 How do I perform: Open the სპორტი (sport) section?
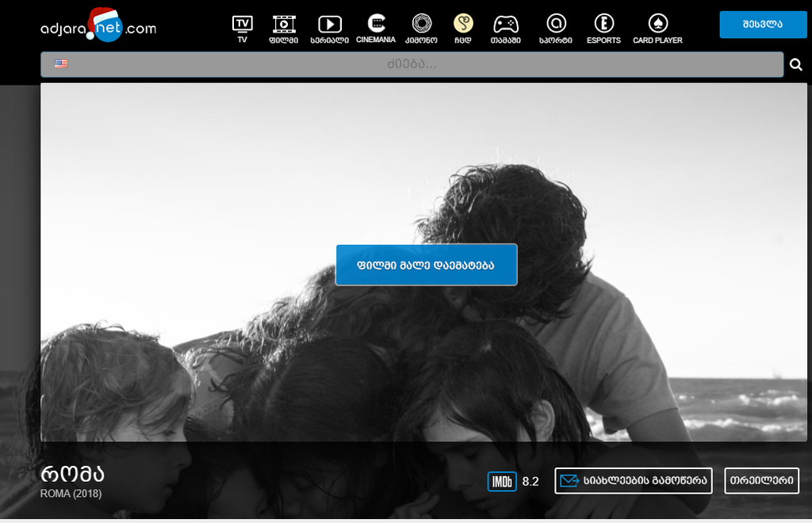click(556, 29)
